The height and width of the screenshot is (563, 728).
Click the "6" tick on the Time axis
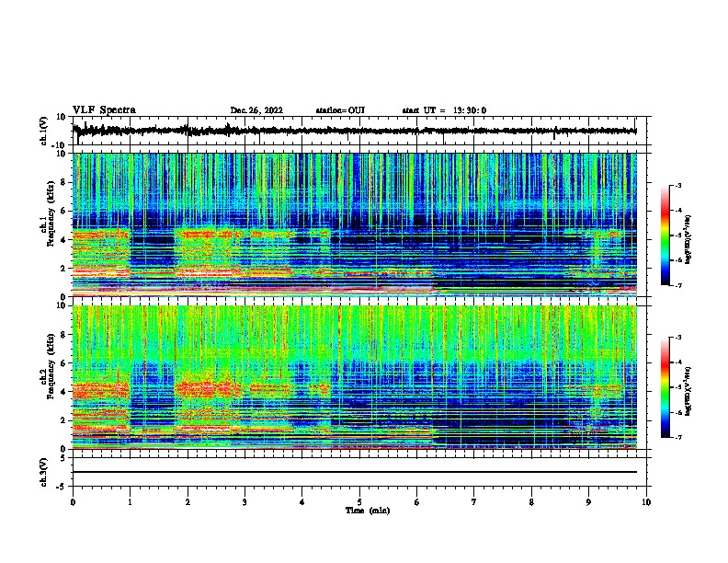[417, 502]
